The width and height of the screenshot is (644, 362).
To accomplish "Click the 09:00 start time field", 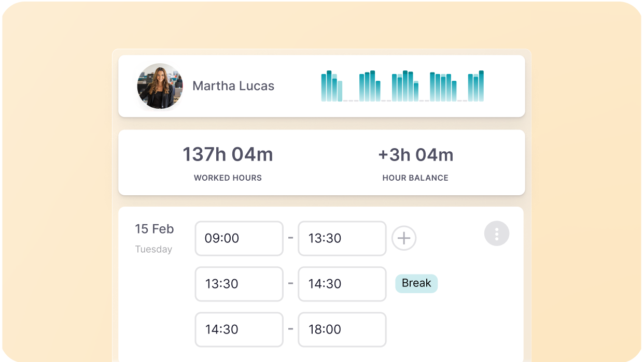I will [239, 238].
